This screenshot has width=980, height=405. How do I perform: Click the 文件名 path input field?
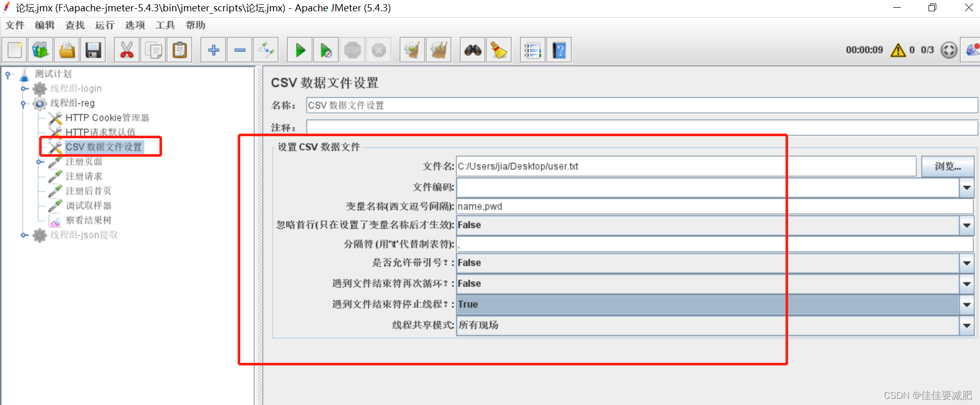[686, 167]
